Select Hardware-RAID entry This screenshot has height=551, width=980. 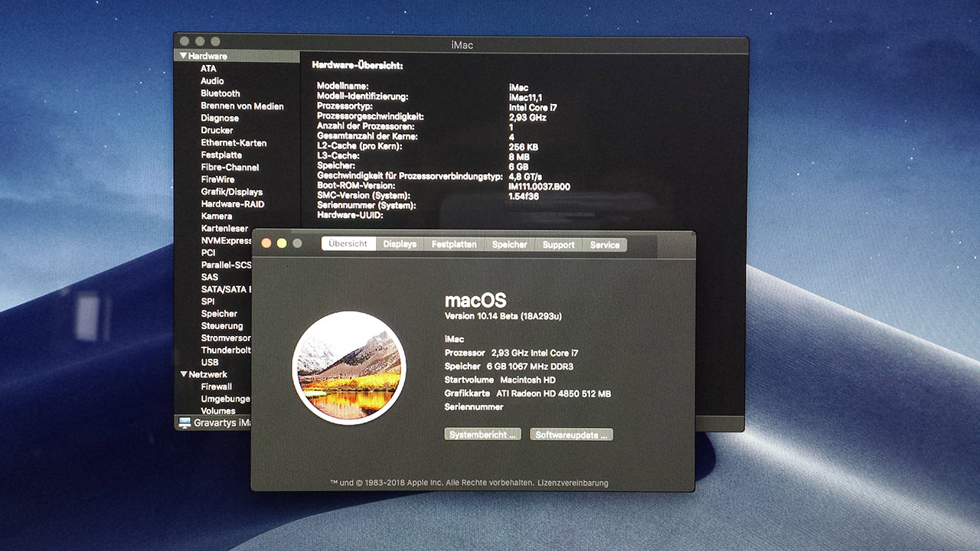click(x=233, y=204)
